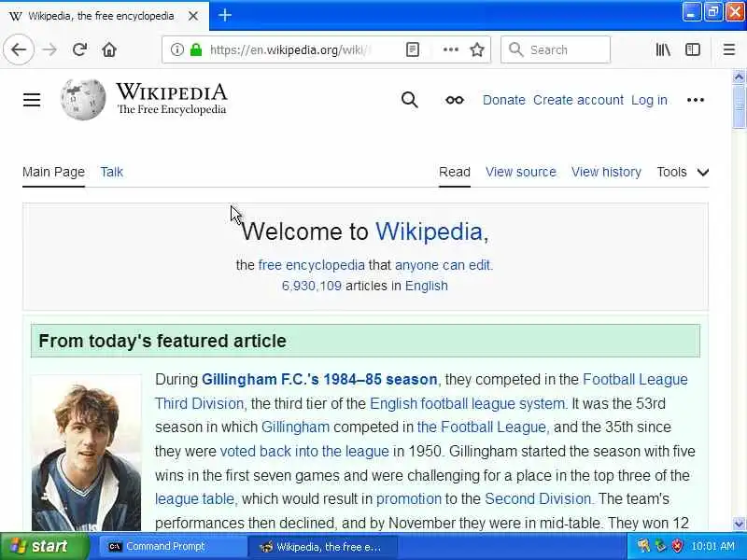Follow the free encyclopedia link
The height and width of the screenshot is (560, 747).
311,265
